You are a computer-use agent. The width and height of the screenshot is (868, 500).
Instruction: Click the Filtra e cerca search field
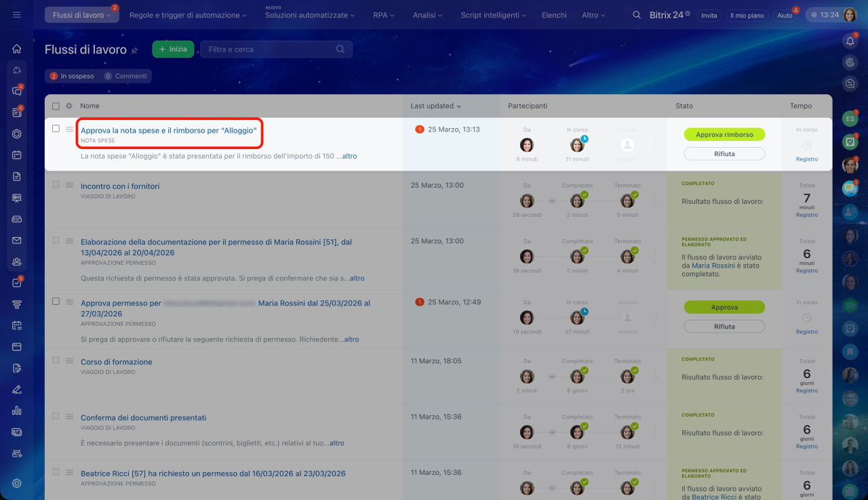coord(271,49)
